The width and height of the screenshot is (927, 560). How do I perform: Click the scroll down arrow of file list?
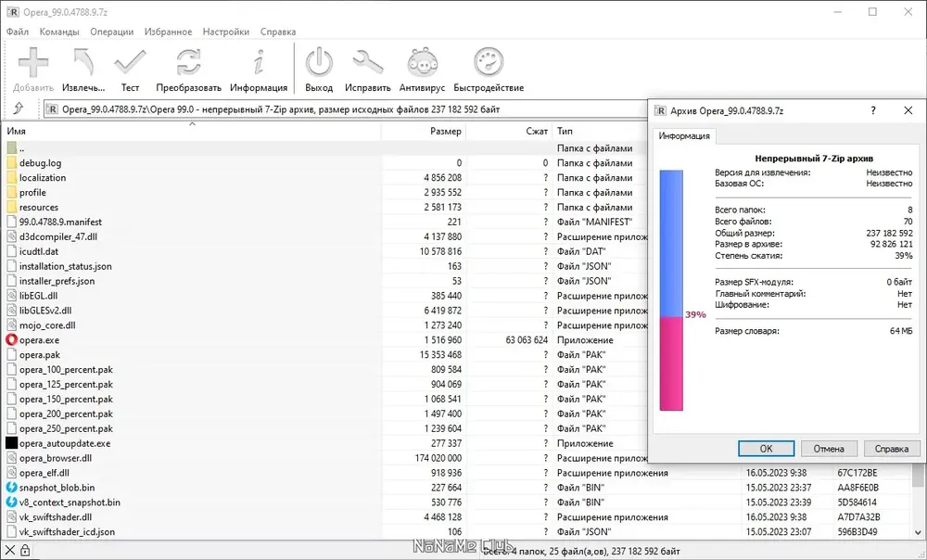pos(918,532)
